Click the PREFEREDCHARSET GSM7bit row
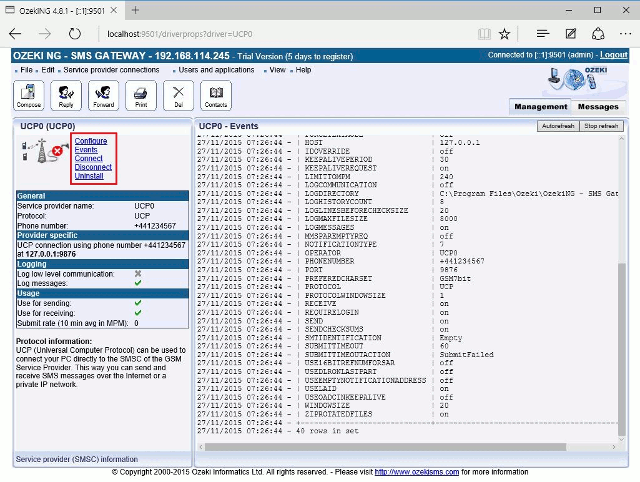Screen dimensions: 640x482 [x=334, y=278]
